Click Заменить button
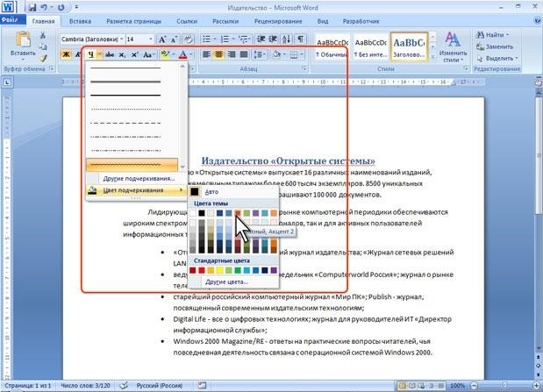This screenshot has width=543, height=392. [x=495, y=46]
